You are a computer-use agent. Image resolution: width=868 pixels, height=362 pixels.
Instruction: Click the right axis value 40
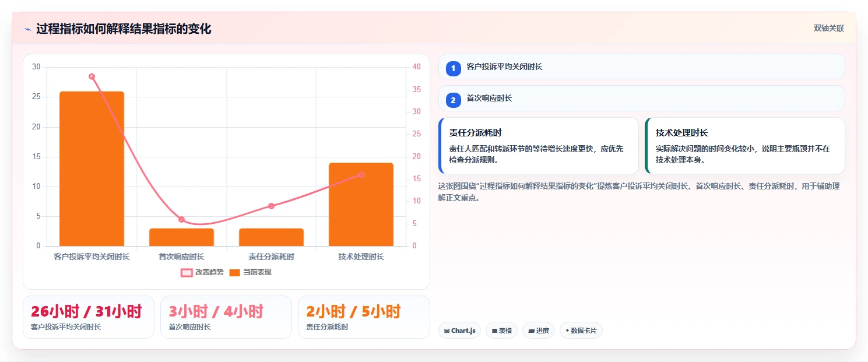coord(416,67)
